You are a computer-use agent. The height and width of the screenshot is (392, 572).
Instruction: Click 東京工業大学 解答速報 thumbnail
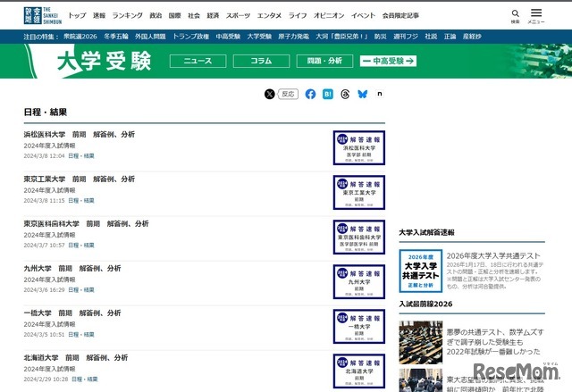(x=359, y=192)
